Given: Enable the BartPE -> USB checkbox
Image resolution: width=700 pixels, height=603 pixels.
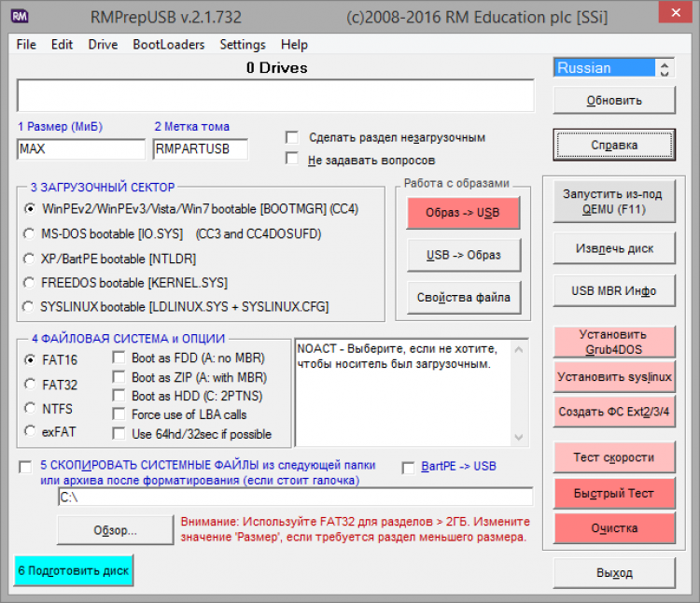Looking at the screenshot, I should (x=408, y=469).
